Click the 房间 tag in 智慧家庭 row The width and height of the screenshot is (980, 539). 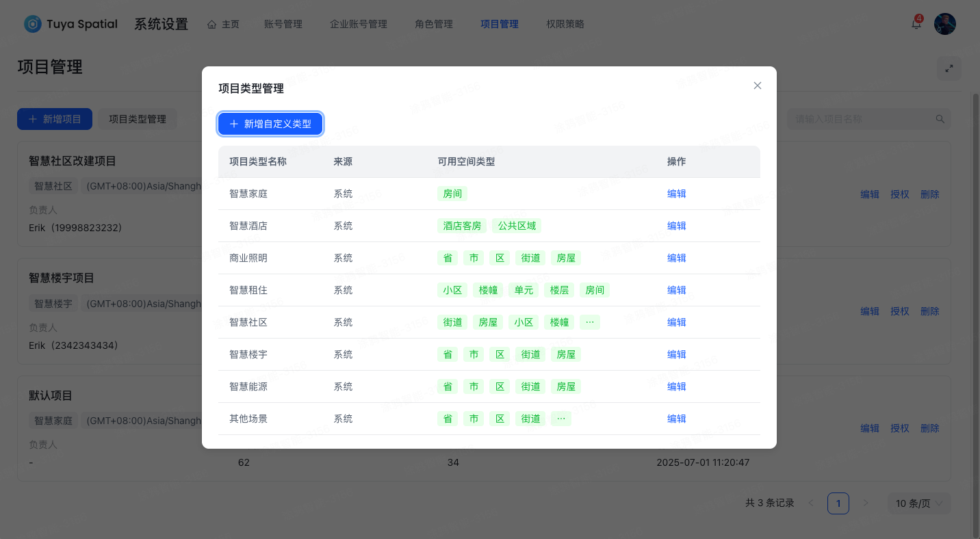(452, 194)
